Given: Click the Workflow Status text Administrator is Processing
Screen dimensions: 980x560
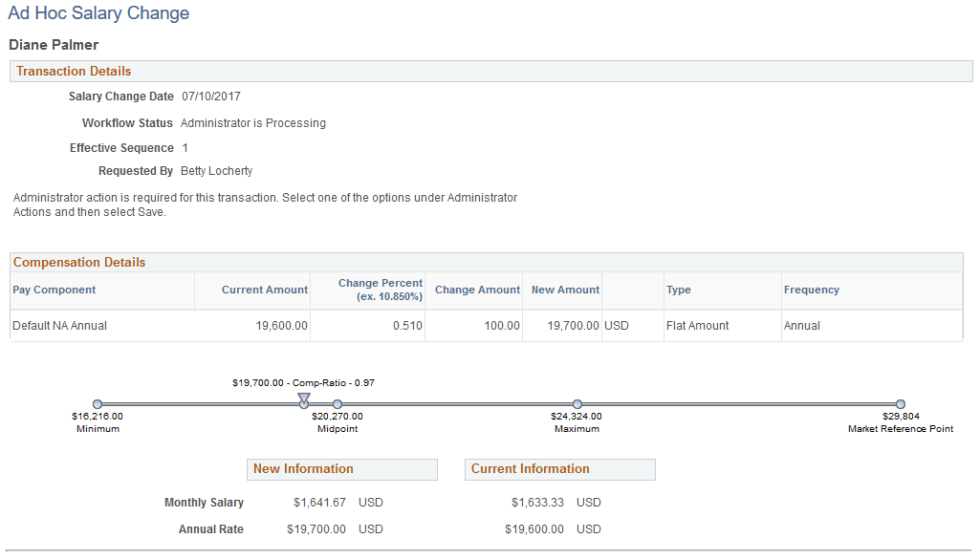Looking at the screenshot, I should (x=252, y=122).
